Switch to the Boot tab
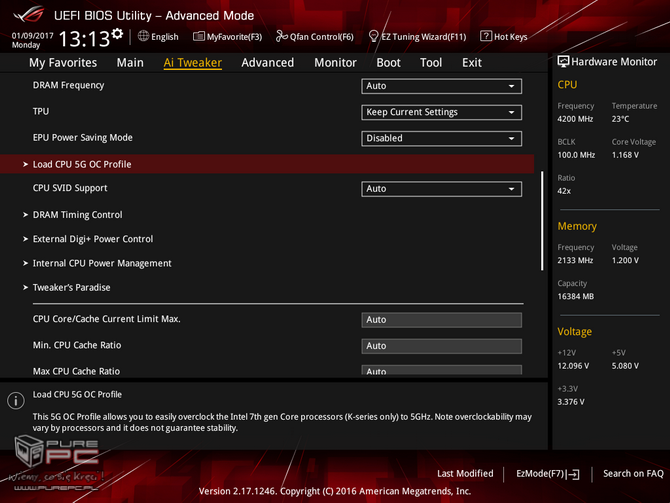The height and width of the screenshot is (503, 670). [x=388, y=63]
